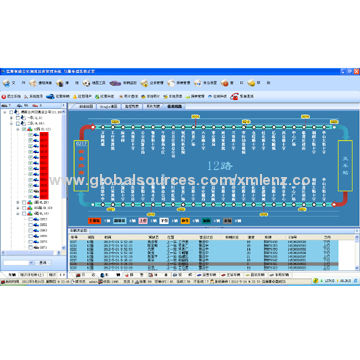360x360 pixels.
Task: Uncheck the first red-highlighted vehicle under 12路
Action: [x=31, y=135]
